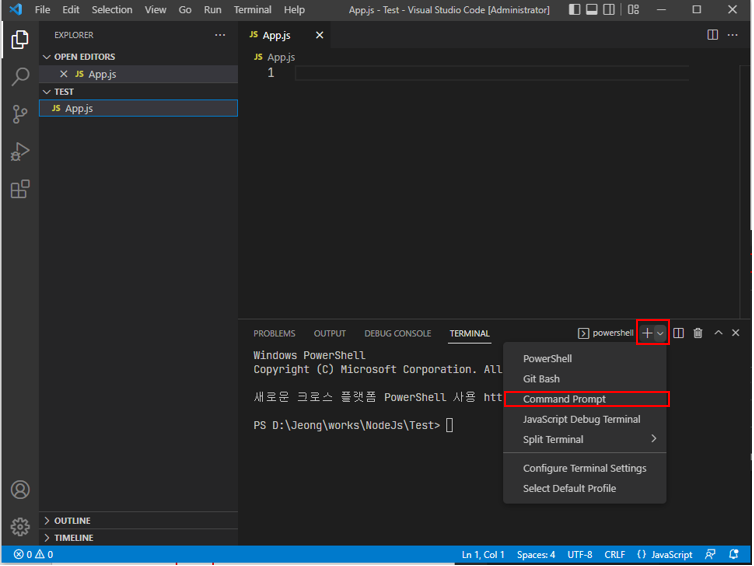
Task: Close the App.js editor tab
Action: pyautogui.click(x=319, y=35)
